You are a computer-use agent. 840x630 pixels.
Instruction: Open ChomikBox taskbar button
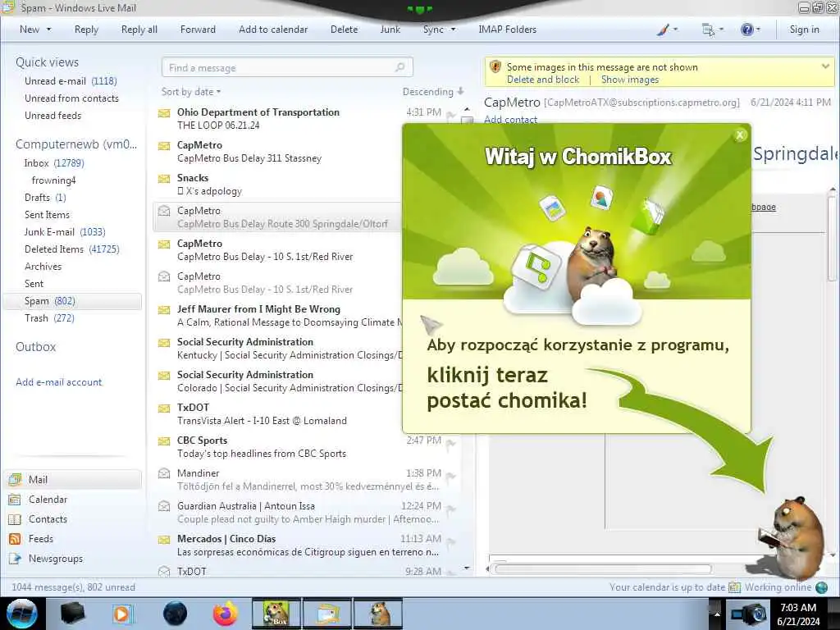(276, 614)
